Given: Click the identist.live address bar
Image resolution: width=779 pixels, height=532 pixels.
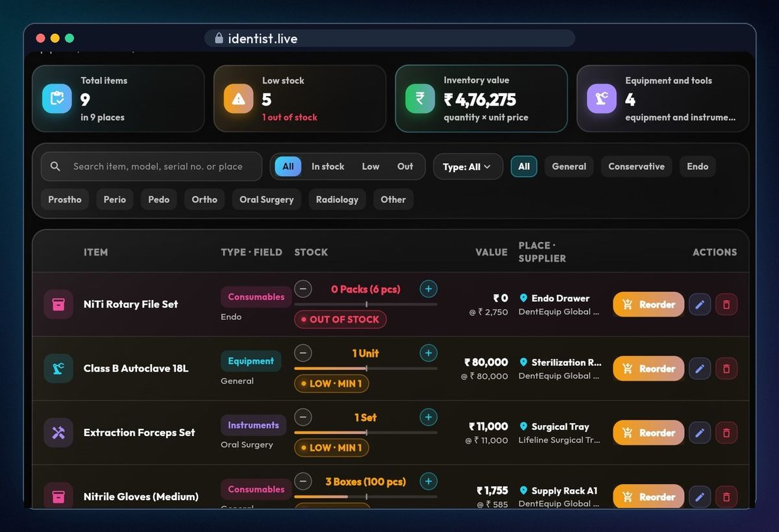Looking at the screenshot, I should (389, 38).
